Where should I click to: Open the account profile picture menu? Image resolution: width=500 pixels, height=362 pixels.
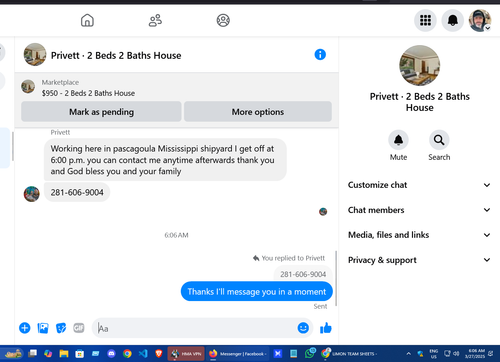pyautogui.click(x=480, y=20)
